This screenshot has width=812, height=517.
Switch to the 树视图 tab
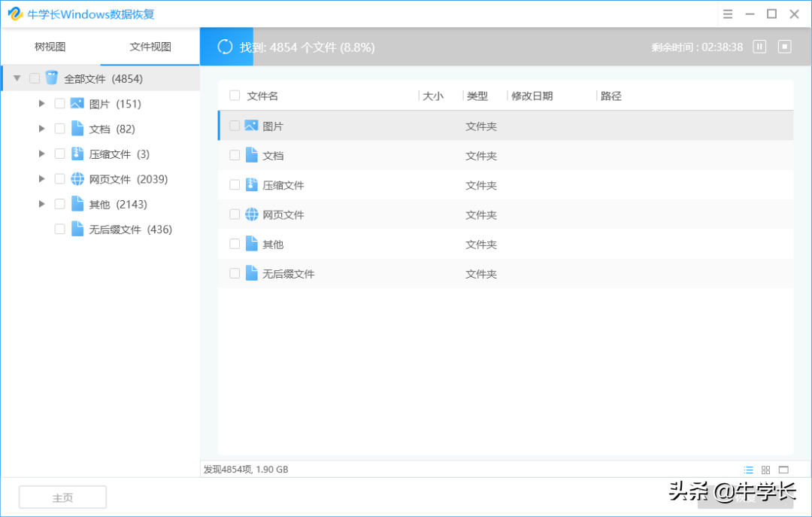48,46
